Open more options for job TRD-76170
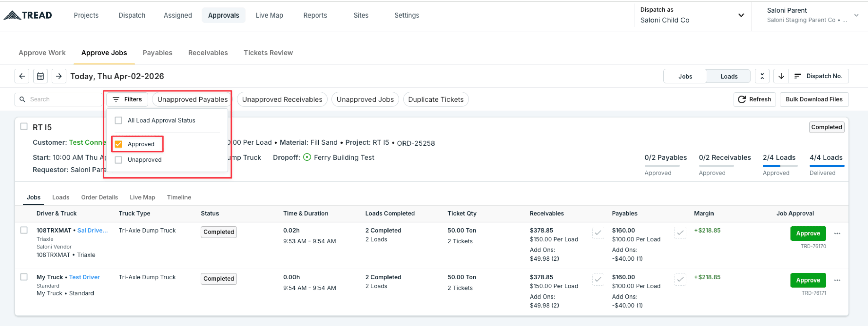The height and width of the screenshot is (326, 868). 837,233
